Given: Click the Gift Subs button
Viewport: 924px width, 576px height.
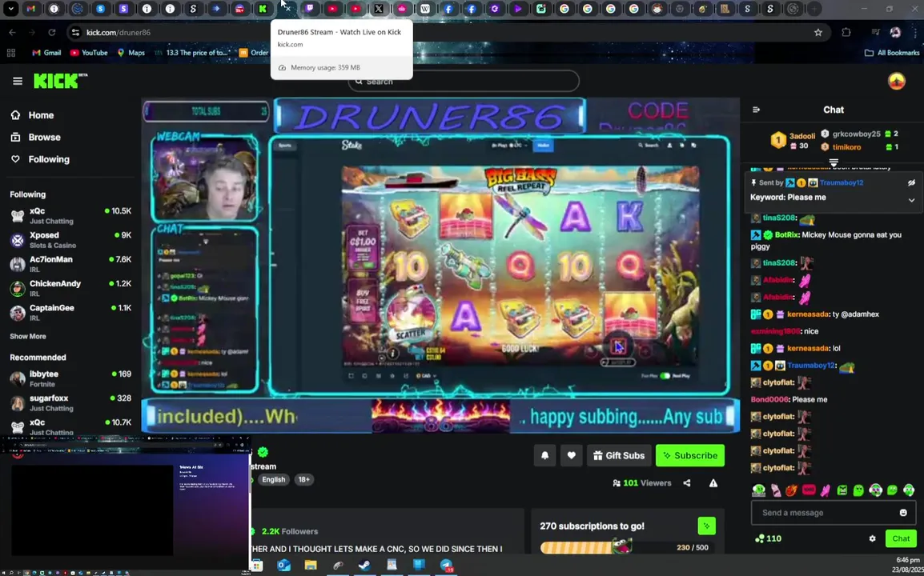Looking at the screenshot, I should pyautogui.click(x=619, y=455).
